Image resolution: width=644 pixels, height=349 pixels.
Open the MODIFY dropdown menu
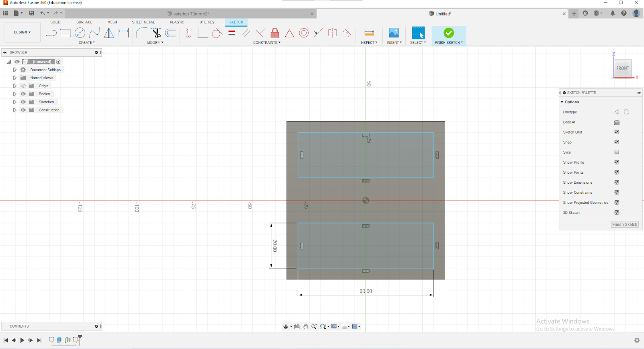155,43
